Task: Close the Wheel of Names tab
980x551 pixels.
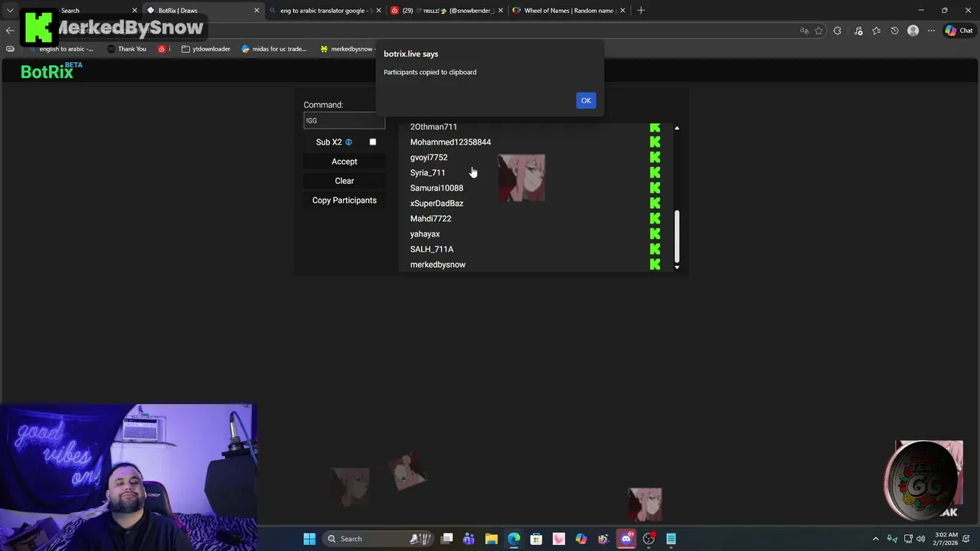Action: 622,11
